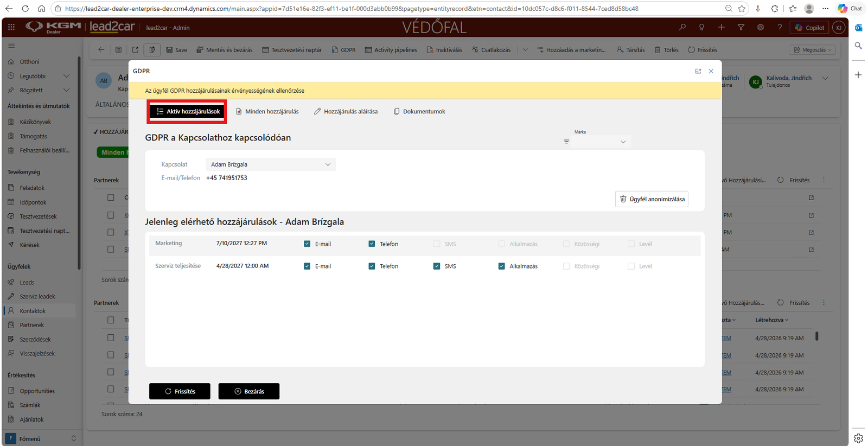This screenshot has width=868, height=446.
Task: Open the Kapcsolat dropdown with Adam Brízgala
Action: tap(271, 164)
